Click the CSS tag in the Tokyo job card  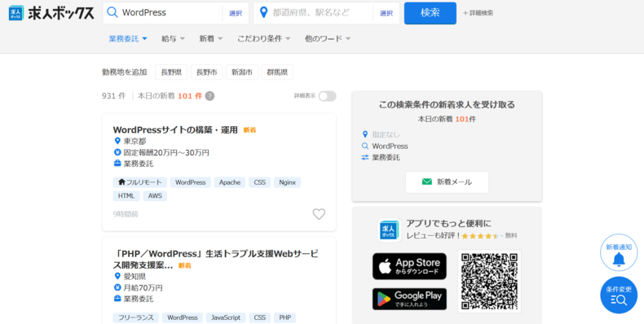click(x=259, y=182)
